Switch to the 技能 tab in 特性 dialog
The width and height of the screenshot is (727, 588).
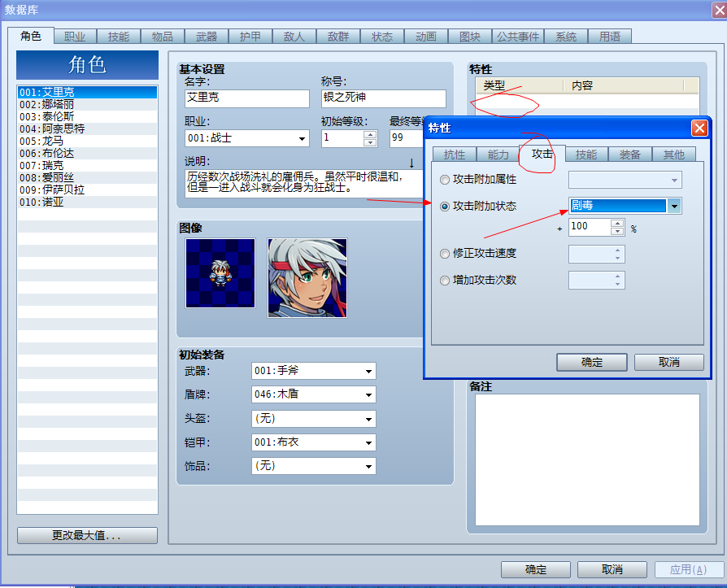pyautogui.click(x=586, y=155)
